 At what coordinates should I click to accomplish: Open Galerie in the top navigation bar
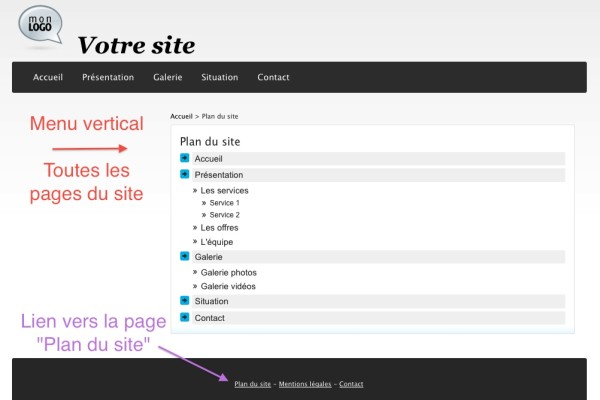[x=168, y=77]
